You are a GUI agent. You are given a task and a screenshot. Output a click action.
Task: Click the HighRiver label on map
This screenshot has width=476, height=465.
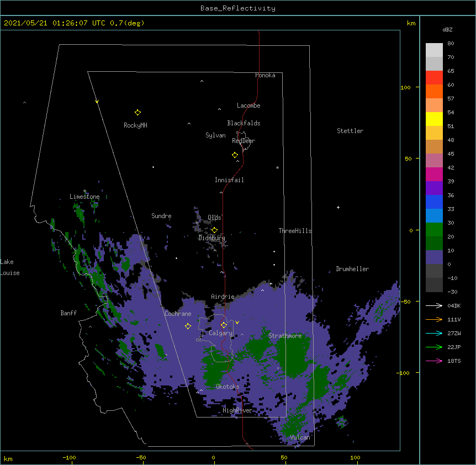click(x=237, y=410)
